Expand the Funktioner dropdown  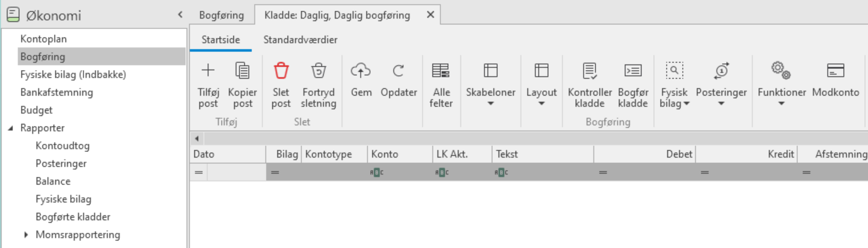point(782,85)
